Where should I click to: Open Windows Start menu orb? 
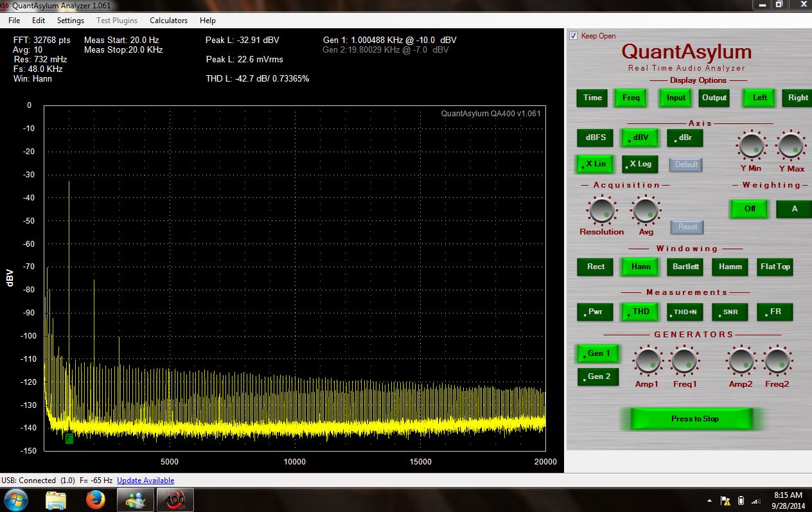[x=15, y=499]
